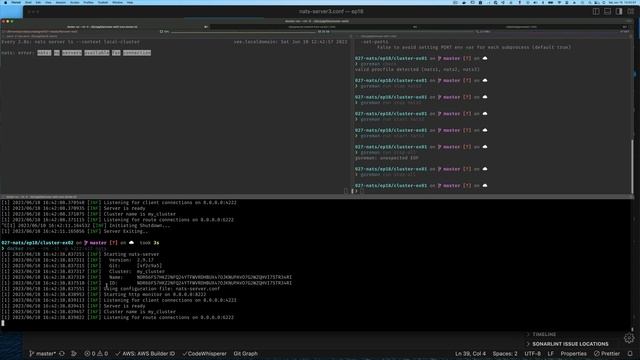Screen dimensions: 640x360
Task: Click the 'took 3s' prompt text
Action: tap(149, 242)
